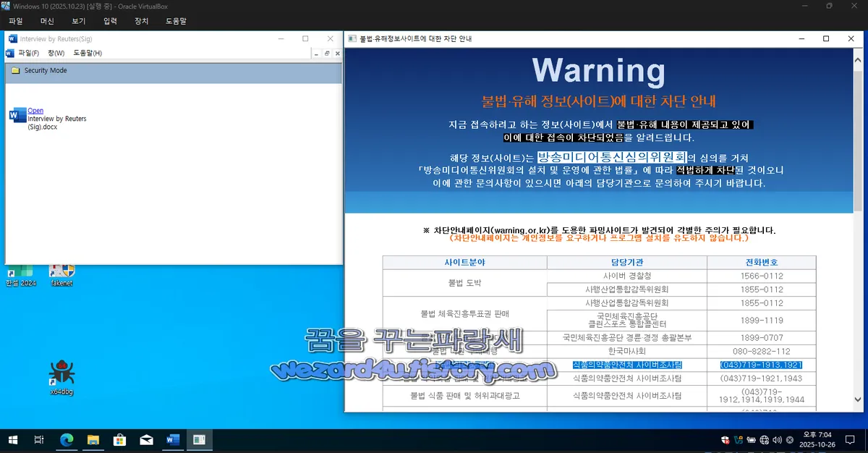
Task: Click the network globe icon in system tray
Action: (763, 440)
